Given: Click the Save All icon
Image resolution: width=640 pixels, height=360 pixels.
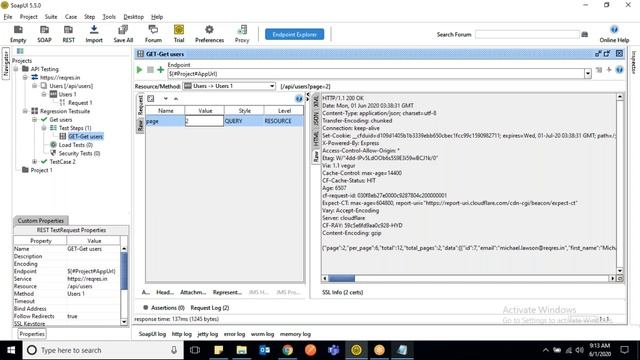Looking at the screenshot, I should pyautogui.click(x=123, y=30).
